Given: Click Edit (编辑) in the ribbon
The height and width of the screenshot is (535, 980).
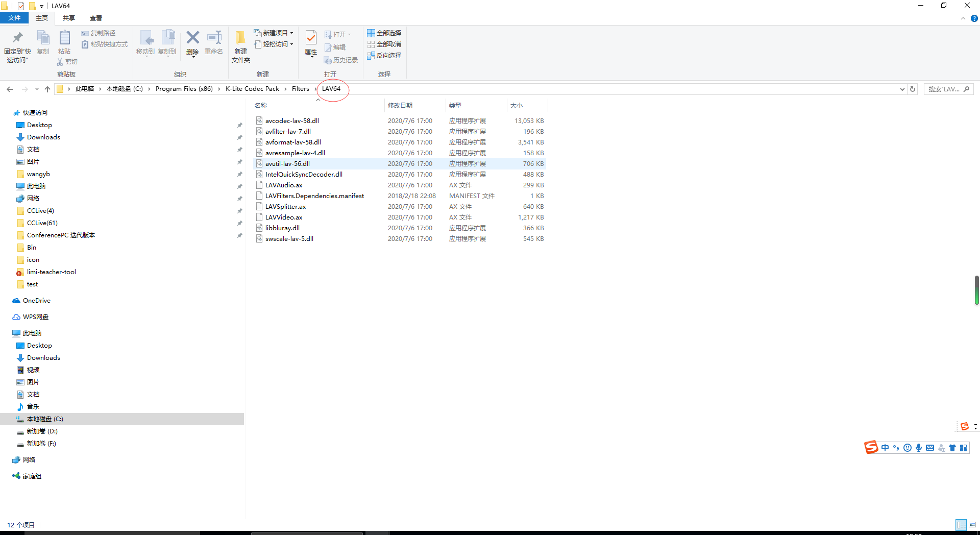Looking at the screenshot, I should coord(335,47).
